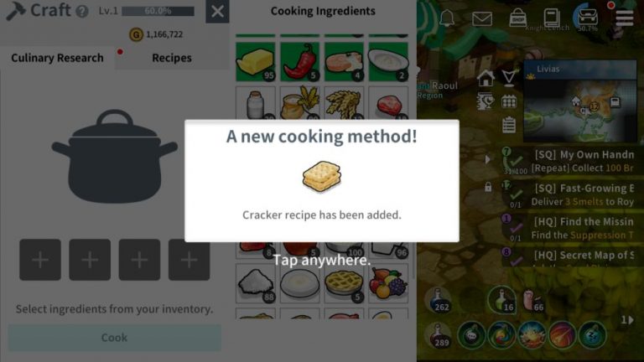Click the craft level progress bar
The width and height of the screenshot is (644, 362).
(158, 11)
